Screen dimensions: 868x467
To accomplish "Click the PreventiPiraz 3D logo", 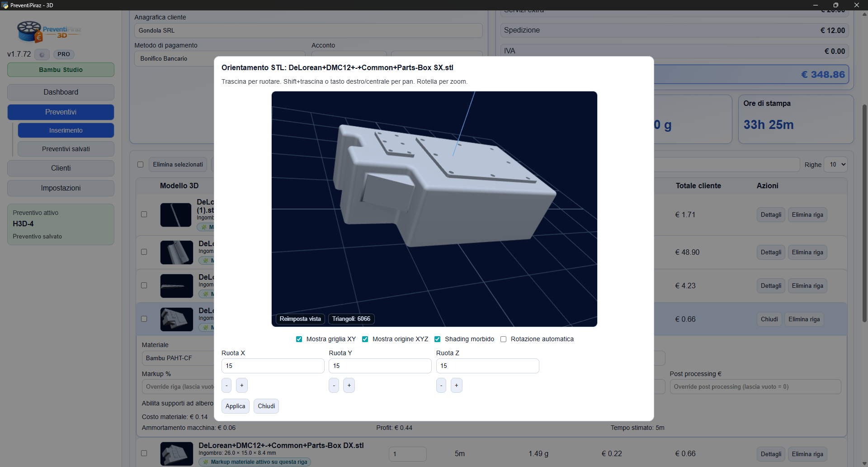I will pyautogui.click(x=49, y=32).
